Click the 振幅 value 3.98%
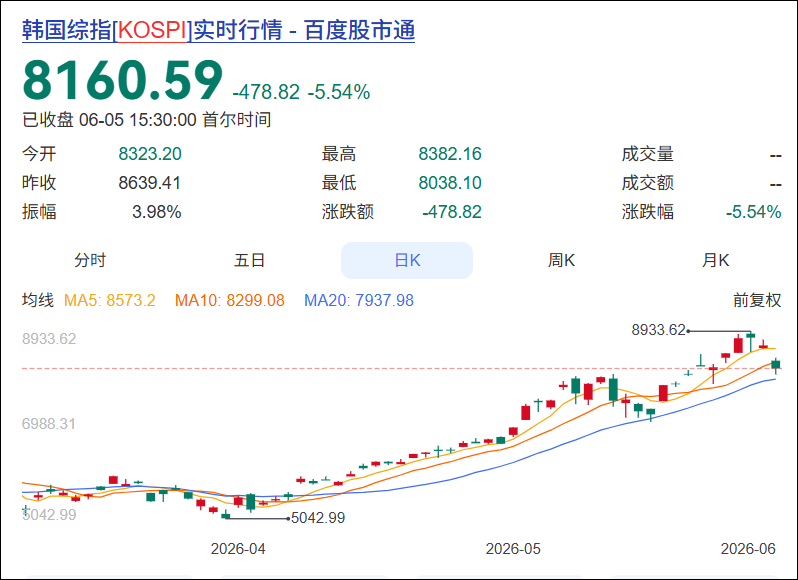Image resolution: width=798 pixels, height=580 pixels. [157, 212]
